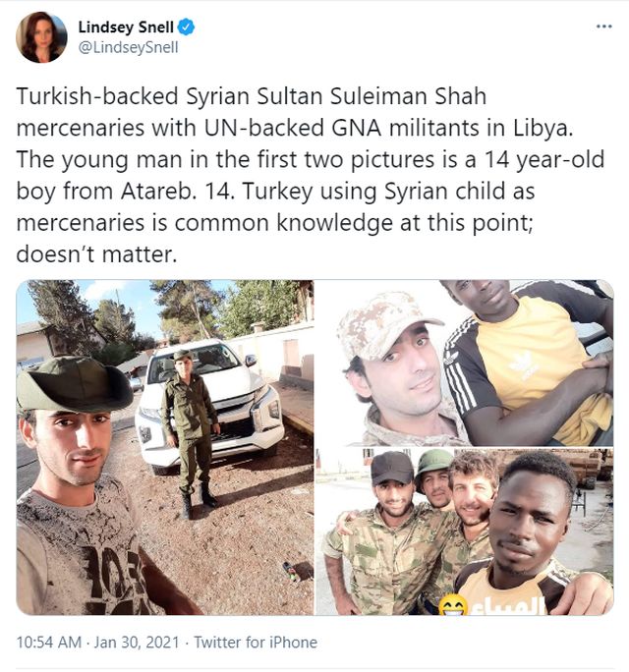Viewport: 629px width, 672px height.
Task: Click the 10:54 AM timestamp
Action: tap(48, 643)
